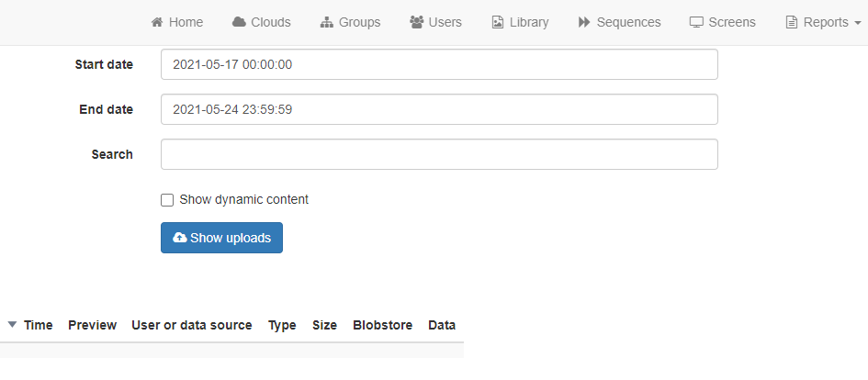Click the Data column header
Image resolution: width=868 pixels, height=380 pixels.
(x=442, y=325)
